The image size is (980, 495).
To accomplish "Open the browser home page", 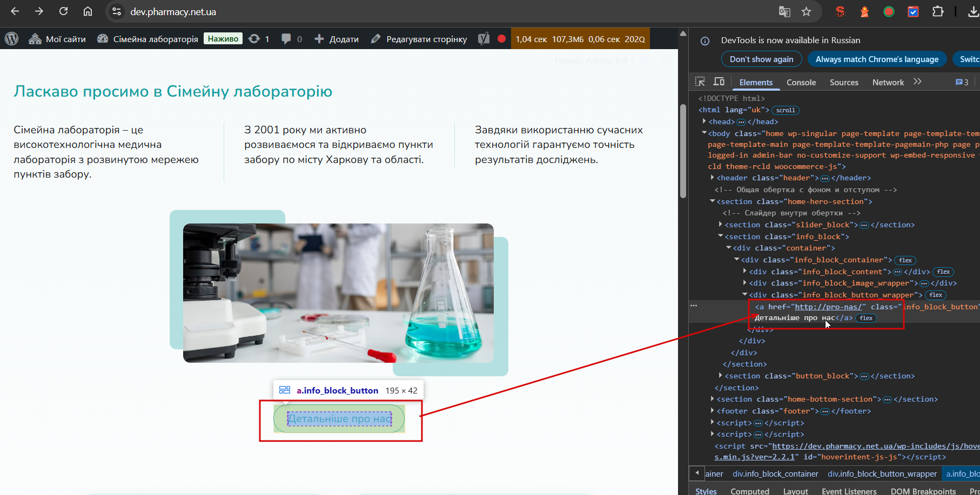I will 88,11.
